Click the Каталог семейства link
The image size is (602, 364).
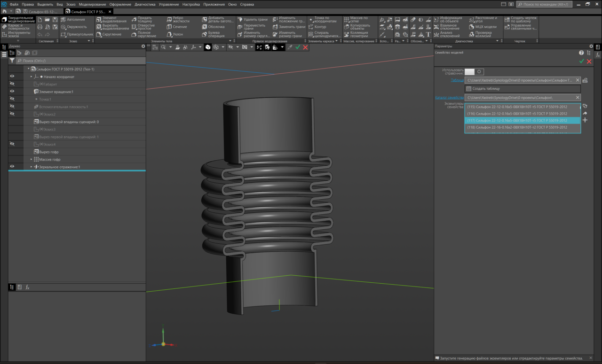pos(449,98)
